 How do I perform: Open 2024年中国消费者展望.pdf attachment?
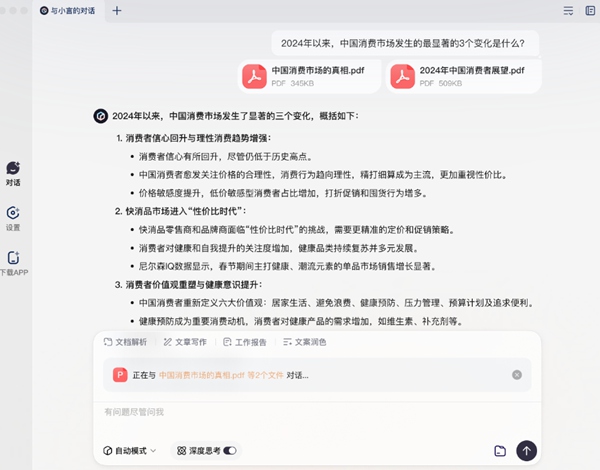464,76
